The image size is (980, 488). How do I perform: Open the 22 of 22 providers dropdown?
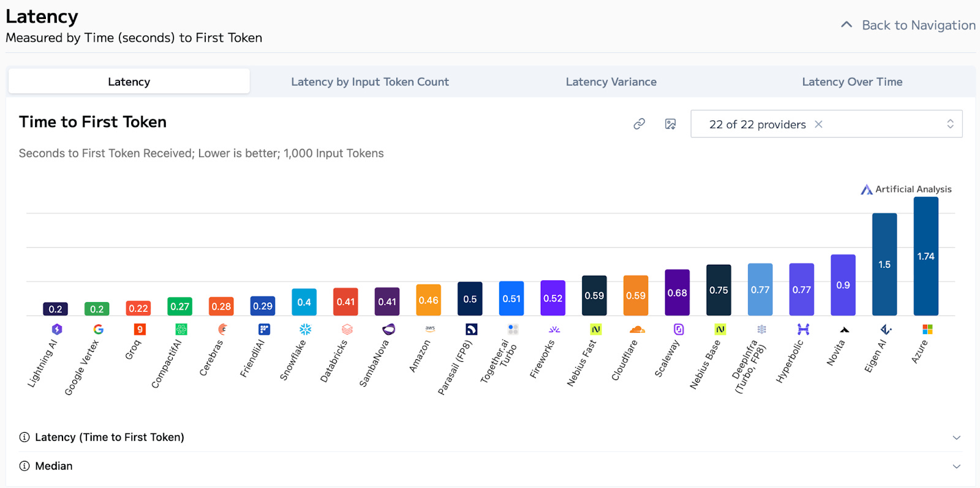point(826,124)
